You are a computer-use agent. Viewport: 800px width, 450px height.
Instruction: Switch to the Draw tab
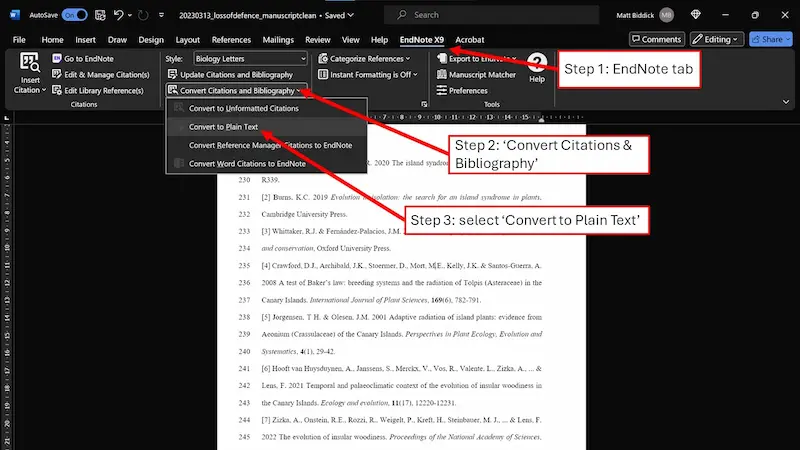tap(117, 40)
